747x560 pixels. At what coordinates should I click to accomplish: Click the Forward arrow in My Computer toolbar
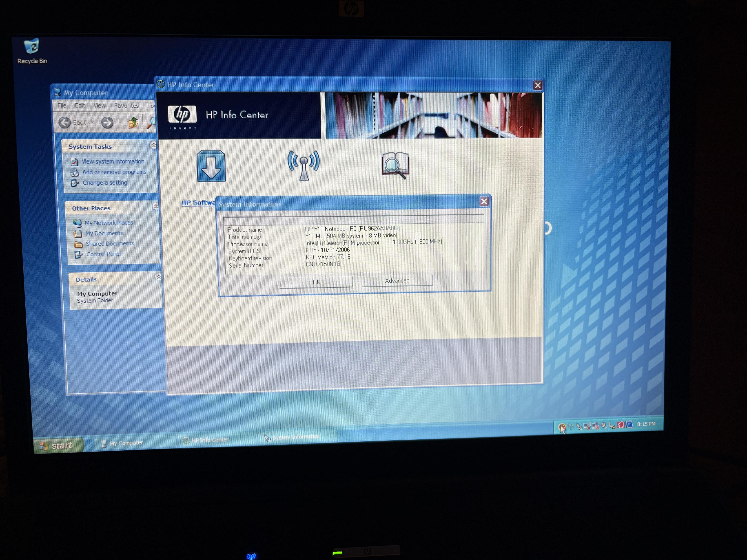[x=107, y=123]
